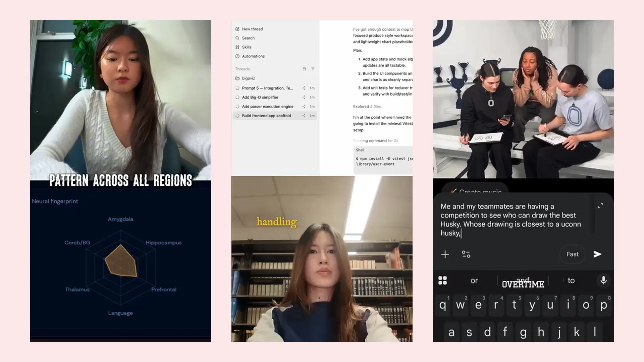Screen dimensions: 644x362
Task: Click the Automations clock icon
Action: tap(237, 56)
